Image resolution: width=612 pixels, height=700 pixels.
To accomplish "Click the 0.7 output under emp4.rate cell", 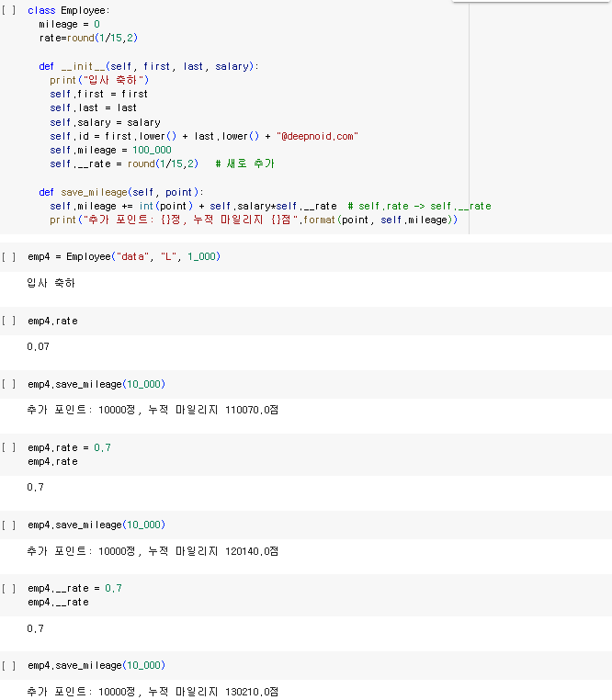I will pyautogui.click(x=35, y=487).
